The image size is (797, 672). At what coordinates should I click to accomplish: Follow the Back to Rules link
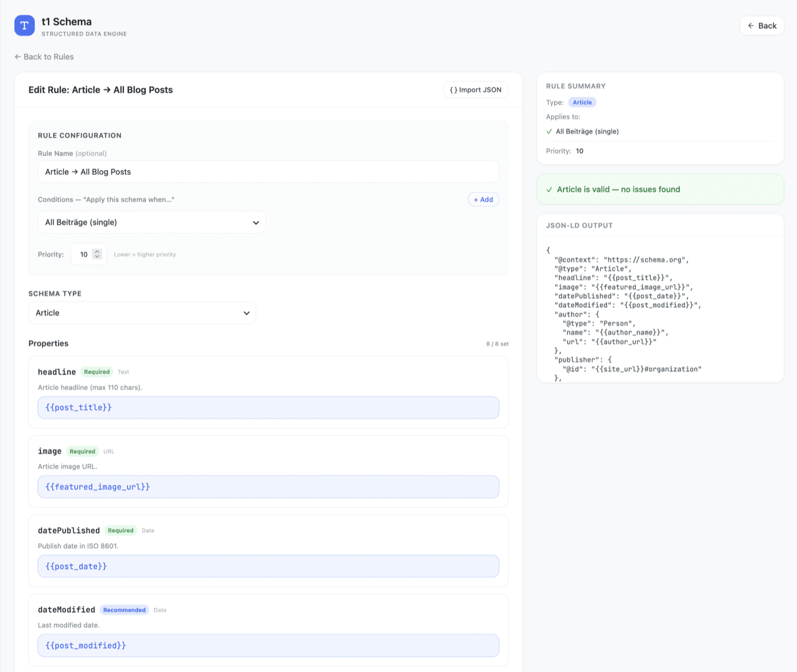point(44,57)
